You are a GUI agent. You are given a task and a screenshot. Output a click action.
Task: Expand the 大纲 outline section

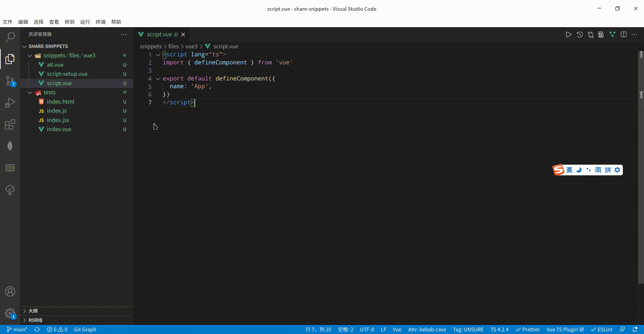[77, 311]
